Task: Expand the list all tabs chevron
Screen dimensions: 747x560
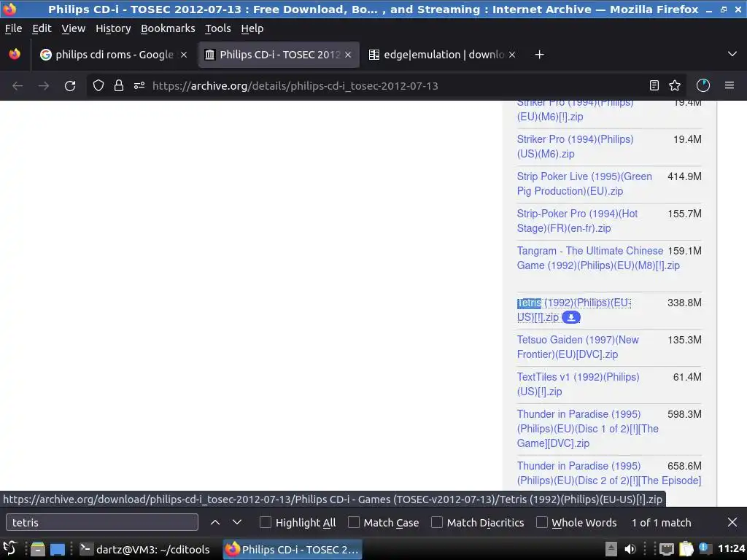Action: pyautogui.click(x=732, y=54)
